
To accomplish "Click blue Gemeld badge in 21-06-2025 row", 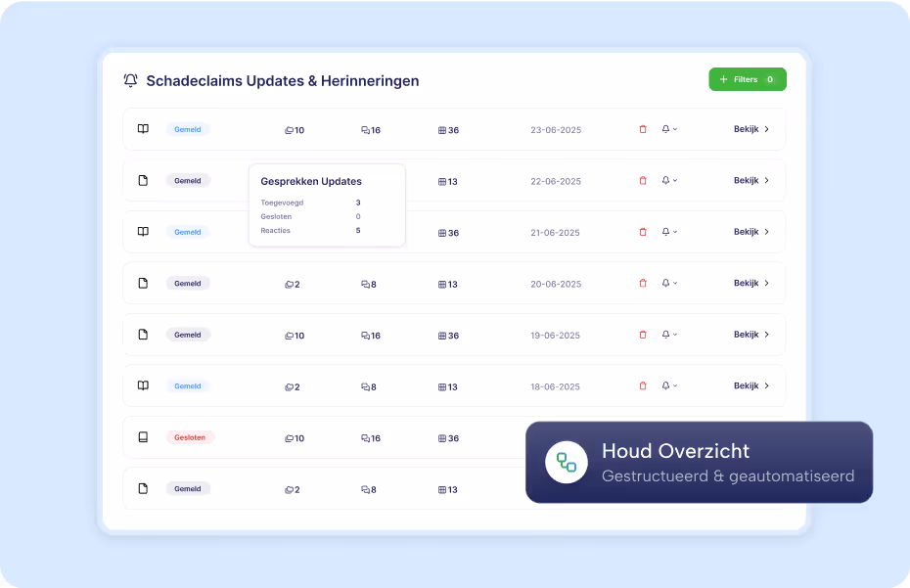I will click(188, 232).
